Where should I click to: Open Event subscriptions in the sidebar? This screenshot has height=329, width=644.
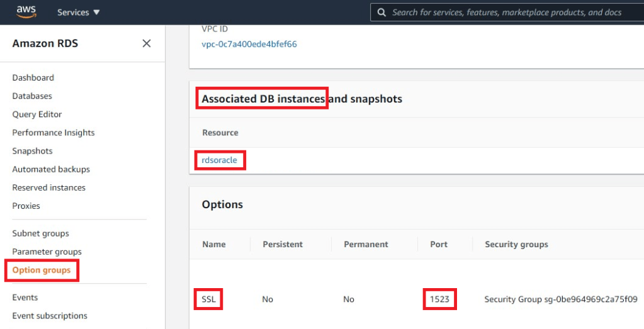[x=50, y=316]
